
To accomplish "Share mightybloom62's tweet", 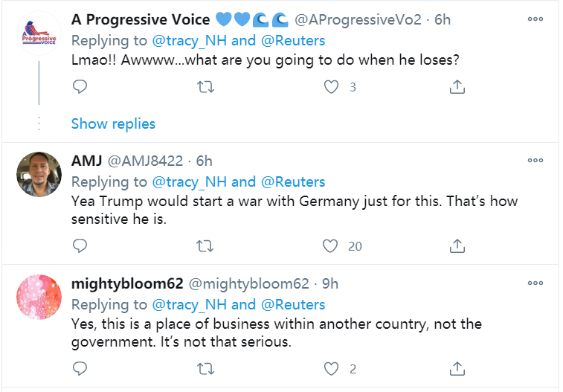I will point(457,369).
